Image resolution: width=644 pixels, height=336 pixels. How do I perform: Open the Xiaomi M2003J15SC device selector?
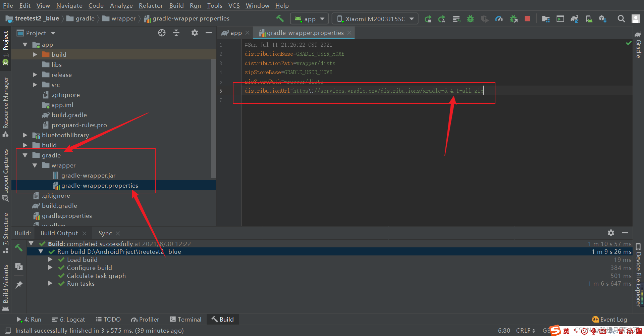coord(375,18)
